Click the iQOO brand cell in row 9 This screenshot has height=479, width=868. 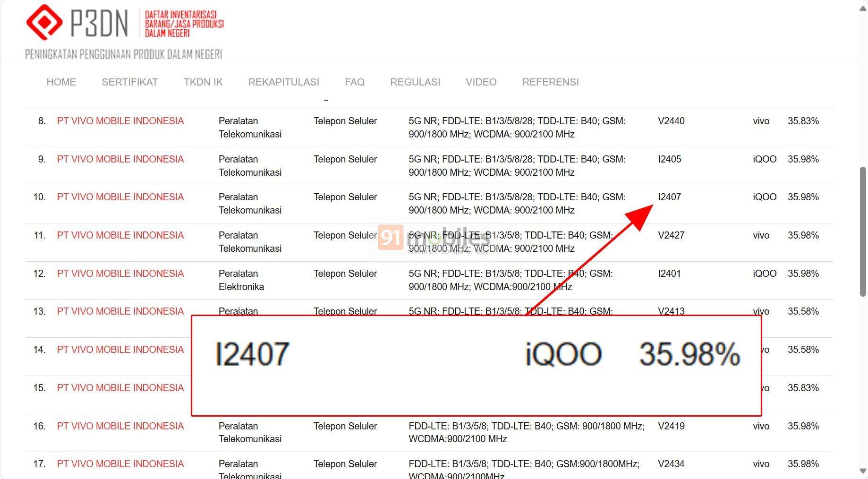click(x=765, y=159)
